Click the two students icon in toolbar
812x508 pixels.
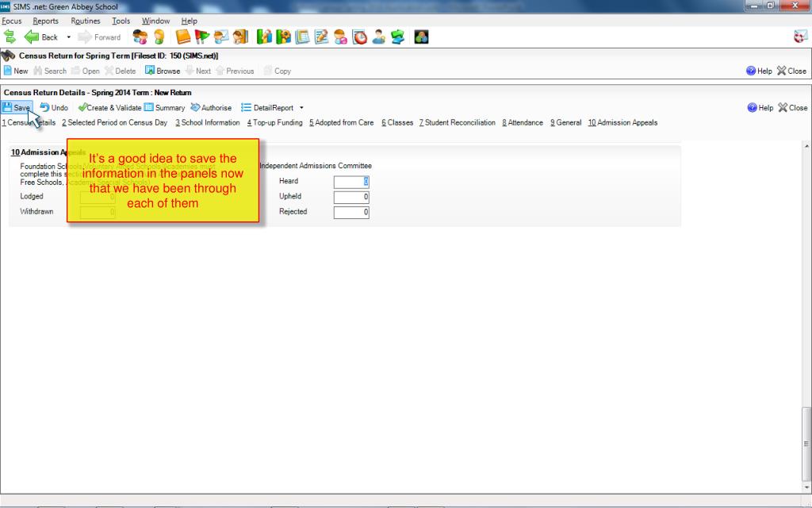pos(140,37)
